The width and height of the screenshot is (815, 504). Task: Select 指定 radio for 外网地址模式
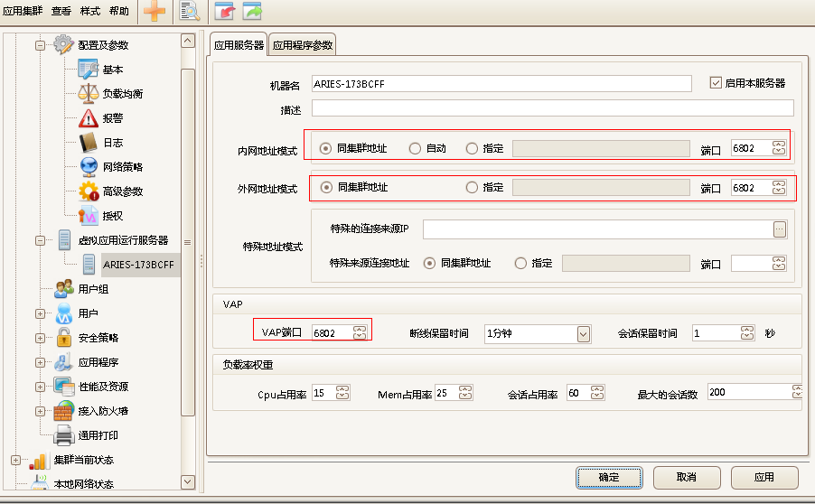point(472,187)
